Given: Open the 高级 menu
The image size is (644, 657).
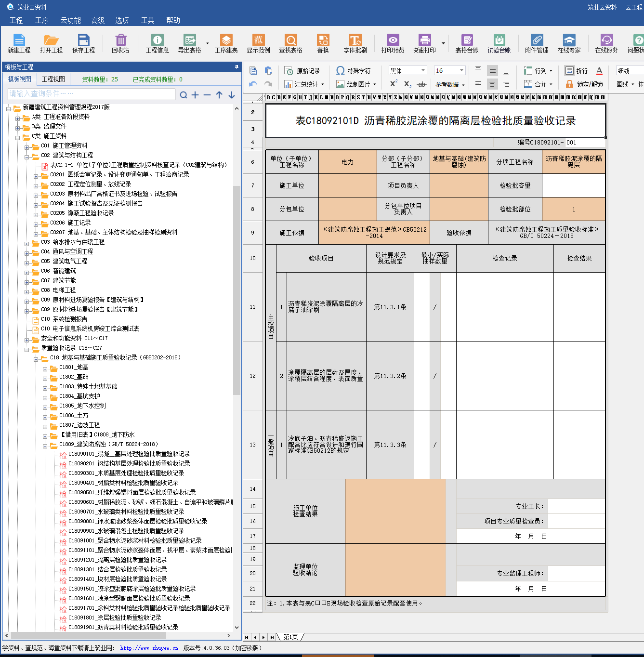Looking at the screenshot, I should tap(98, 20).
